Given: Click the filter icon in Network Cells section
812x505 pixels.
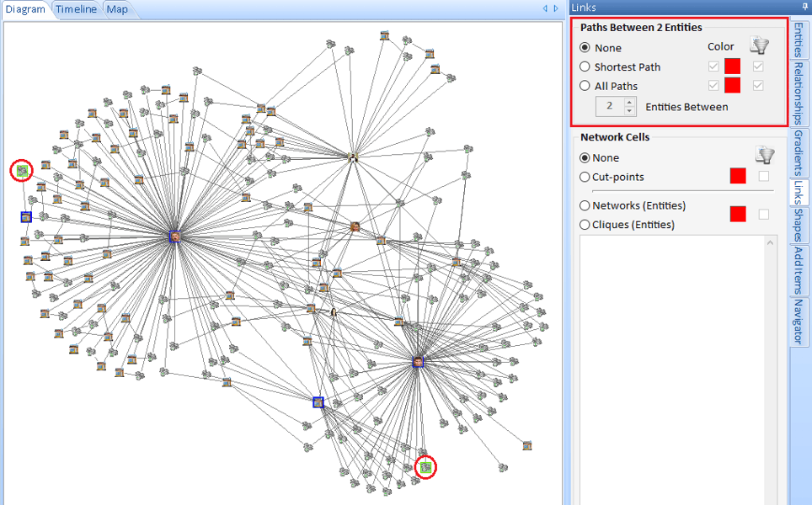Looking at the screenshot, I should (x=765, y=156).
